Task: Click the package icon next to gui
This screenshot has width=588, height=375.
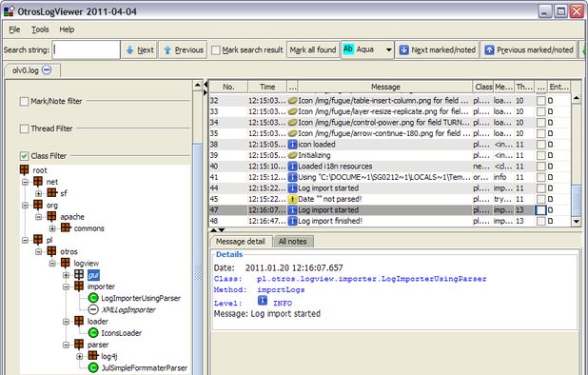Action: click(79, 275)
